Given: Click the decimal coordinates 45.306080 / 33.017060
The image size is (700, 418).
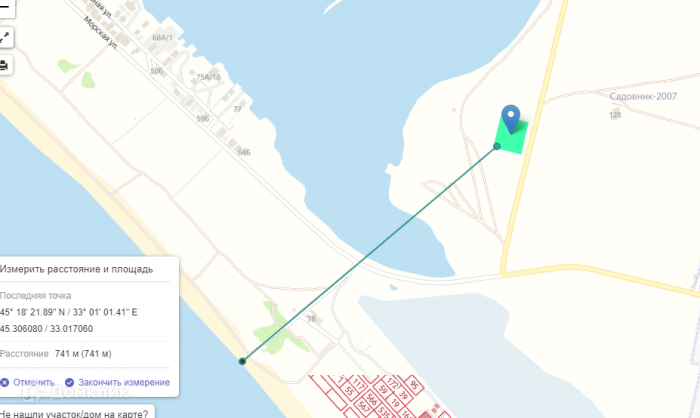Looking at the screenshot, I should click(x=46, y=329).
